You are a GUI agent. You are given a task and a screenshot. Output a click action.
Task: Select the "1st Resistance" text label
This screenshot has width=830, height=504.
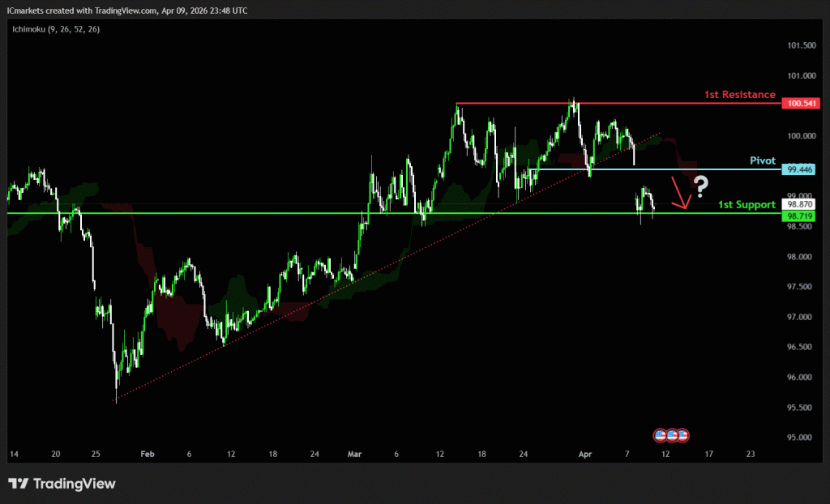739,95
